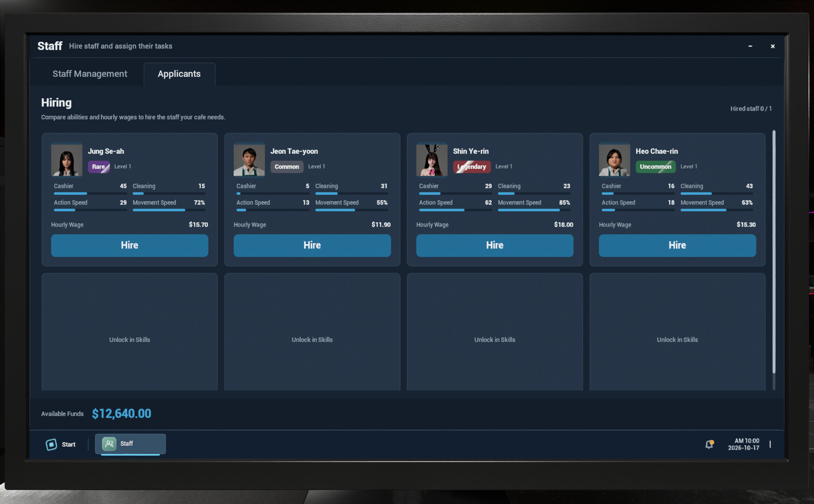814x504 pixels.
Task: Click locked slot under Heo Chae-rin card
Action: [x=677, y=332]
